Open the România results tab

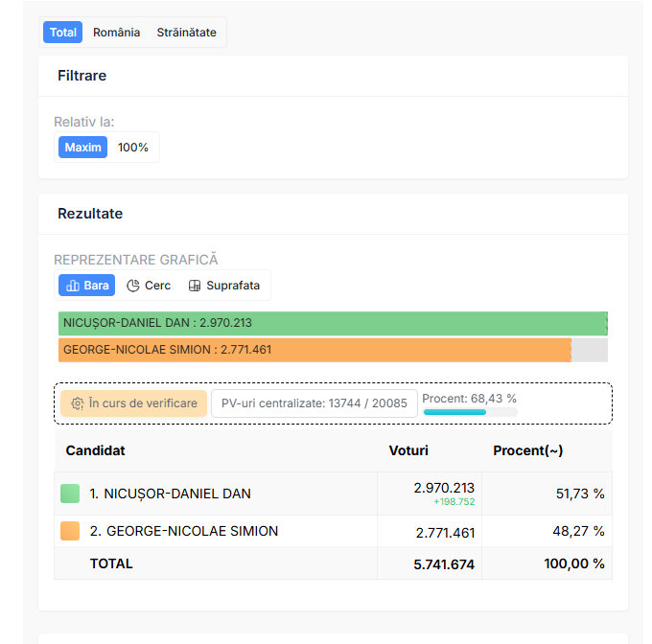pos(116,33)
